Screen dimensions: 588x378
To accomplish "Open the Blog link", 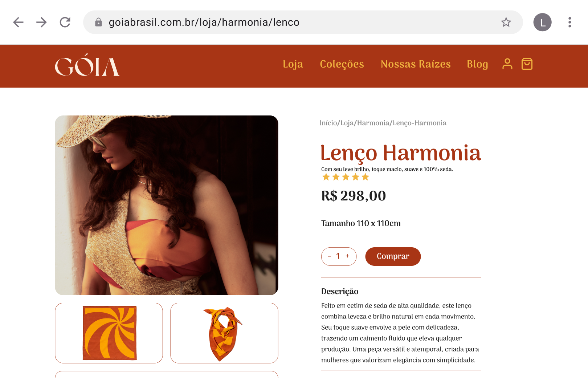I will pyautogui.click(x=477, y=64).
